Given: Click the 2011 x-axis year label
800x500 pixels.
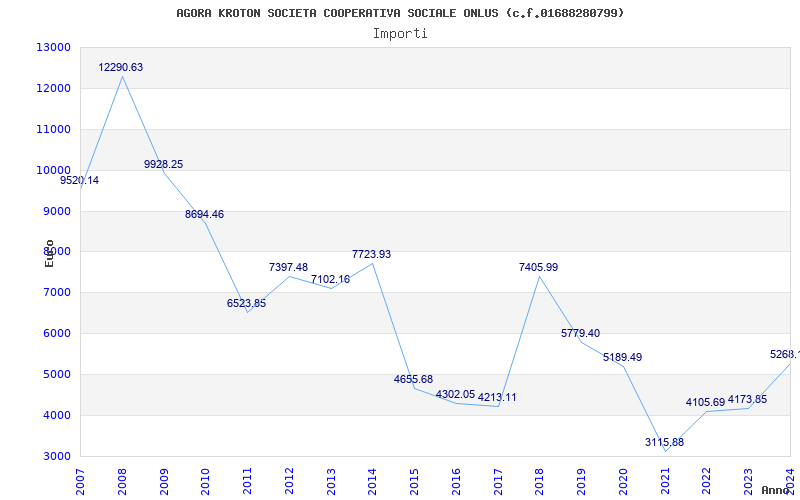Looking at the screenshot, I should [247, 482].
